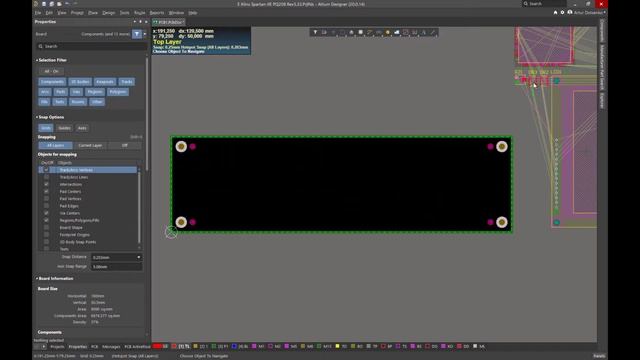Open the Properties panel options dropdown arrow
Viewport: 640px width, 360px height.
point(134,22)
